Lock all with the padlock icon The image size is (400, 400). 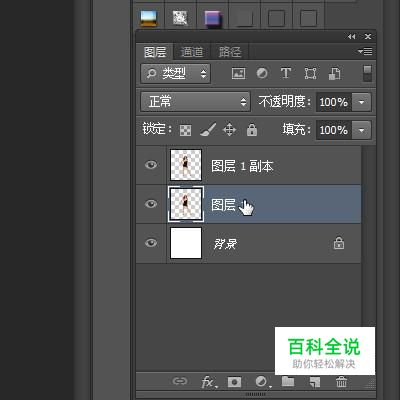tap(252, 129)
